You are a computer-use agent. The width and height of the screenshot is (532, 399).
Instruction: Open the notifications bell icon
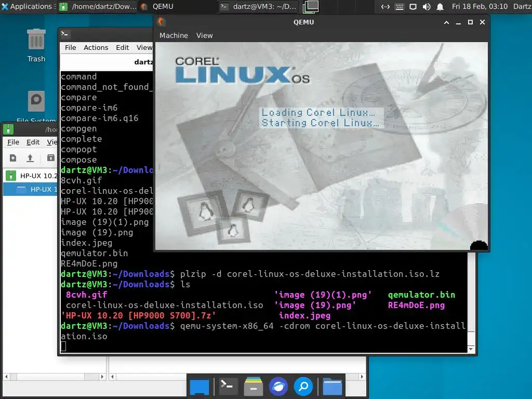tap(440, 6)
